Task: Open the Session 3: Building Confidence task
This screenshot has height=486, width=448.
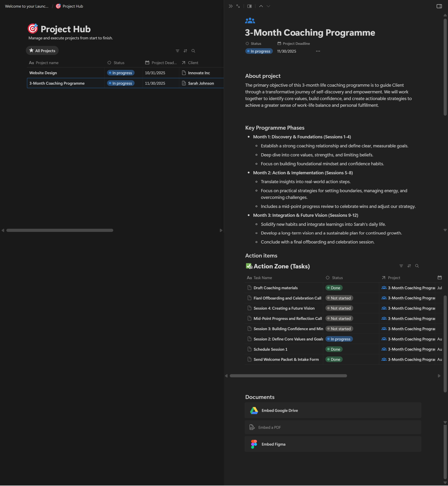Action: tap(288, 329)
